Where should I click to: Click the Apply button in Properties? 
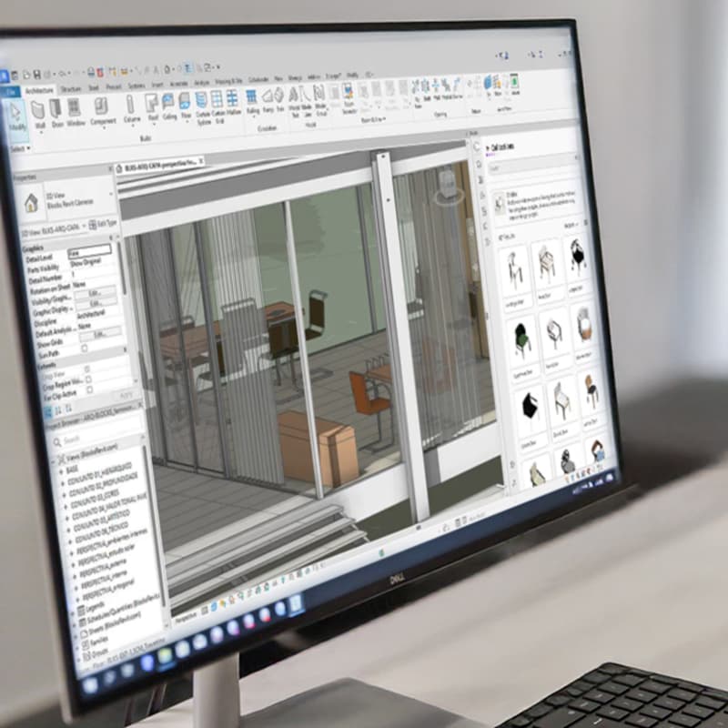click(x=126, y=396)
